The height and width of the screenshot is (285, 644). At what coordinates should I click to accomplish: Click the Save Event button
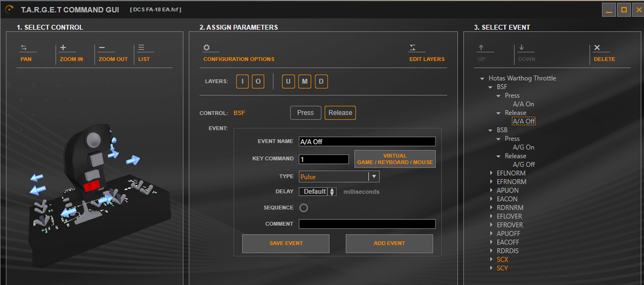click(x=286, y=244)
